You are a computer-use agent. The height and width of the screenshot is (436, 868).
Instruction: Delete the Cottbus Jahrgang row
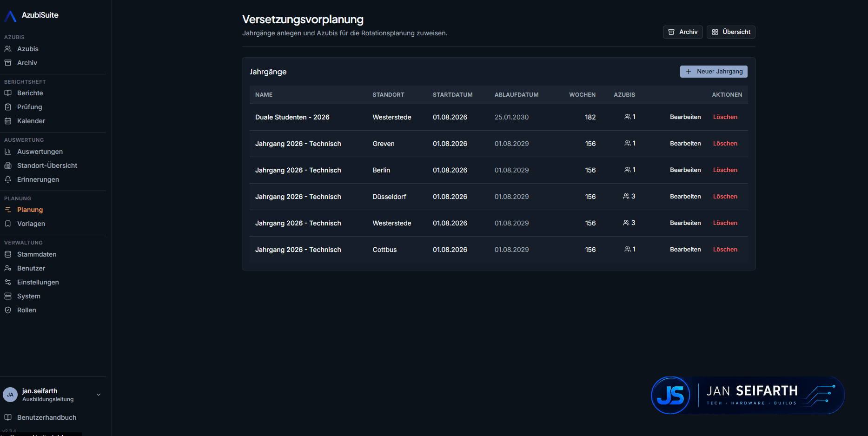(x=725, y=250)
